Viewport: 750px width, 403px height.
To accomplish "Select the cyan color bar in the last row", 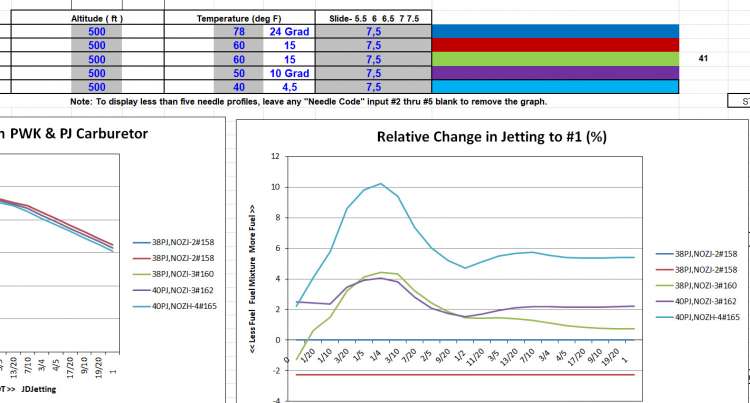I will (x=555, y=87).
